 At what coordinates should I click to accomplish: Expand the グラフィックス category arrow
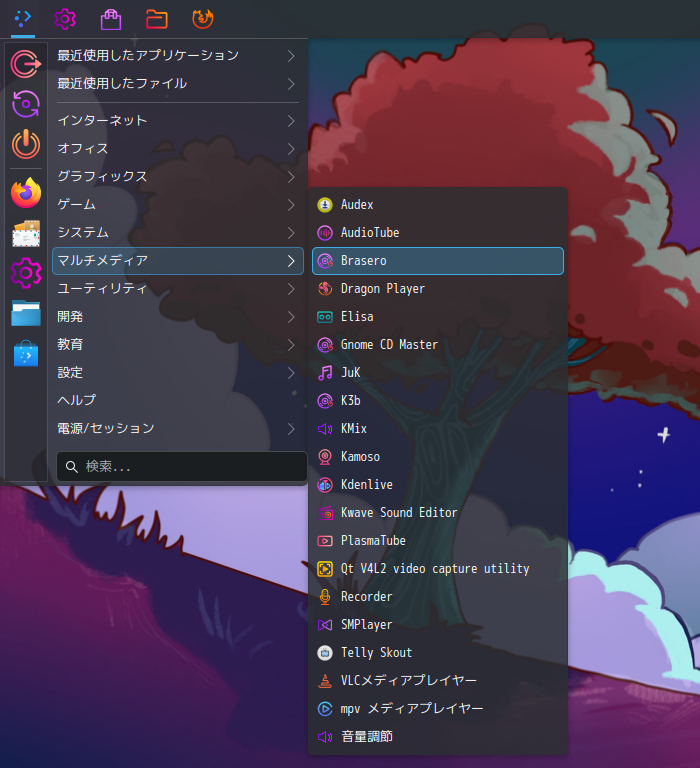point(291,177)
